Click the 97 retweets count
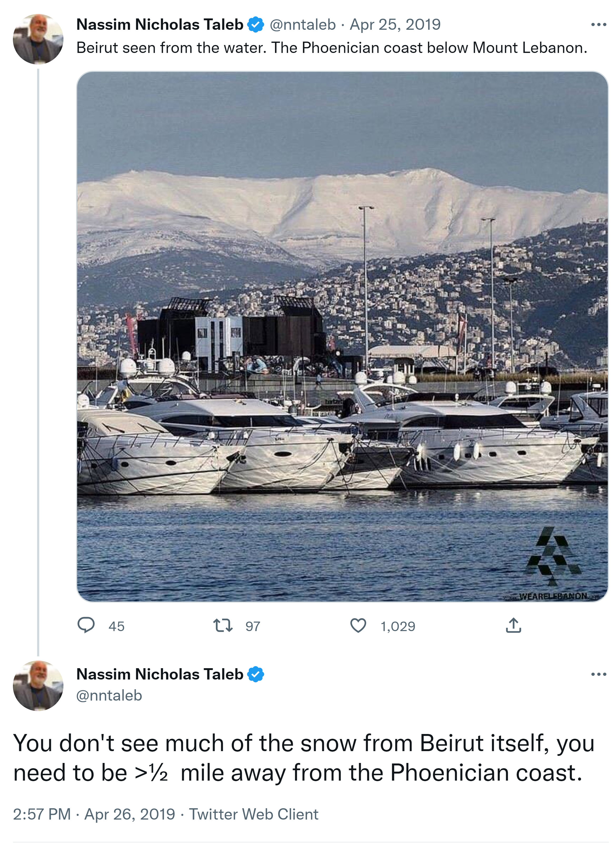The image size is (616, 853). click(x=253, y=626)
